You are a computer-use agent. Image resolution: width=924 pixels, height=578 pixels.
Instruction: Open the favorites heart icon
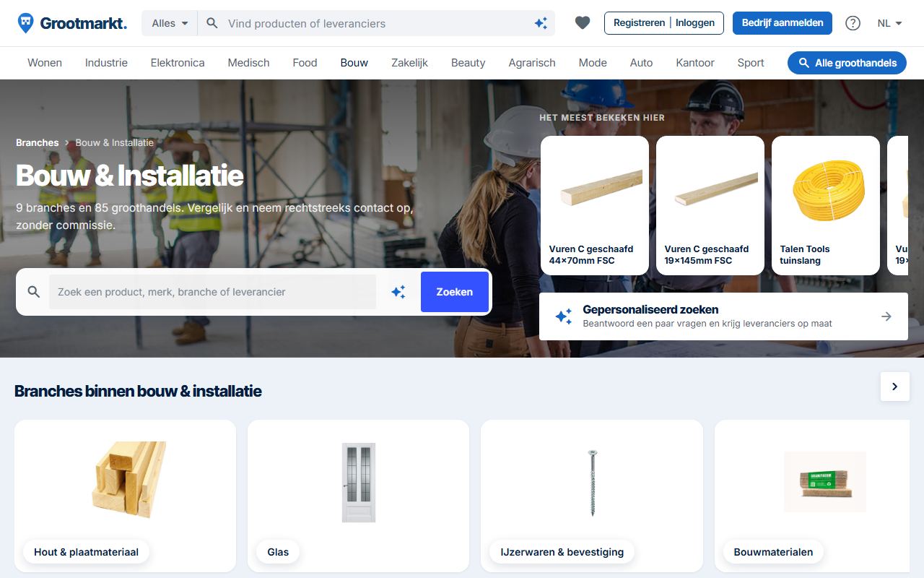(583, 23)
